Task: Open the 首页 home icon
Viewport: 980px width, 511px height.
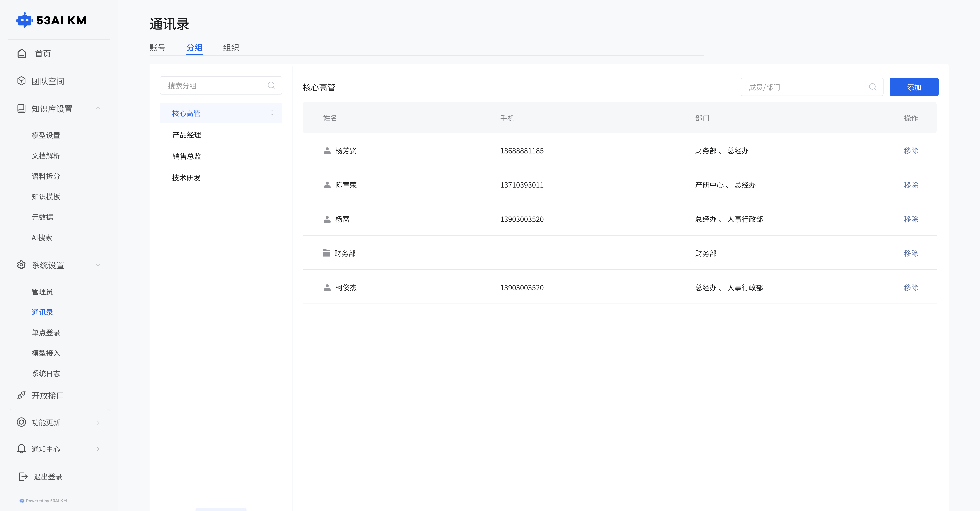Action: pyautogui.click(x=22, y=53)
